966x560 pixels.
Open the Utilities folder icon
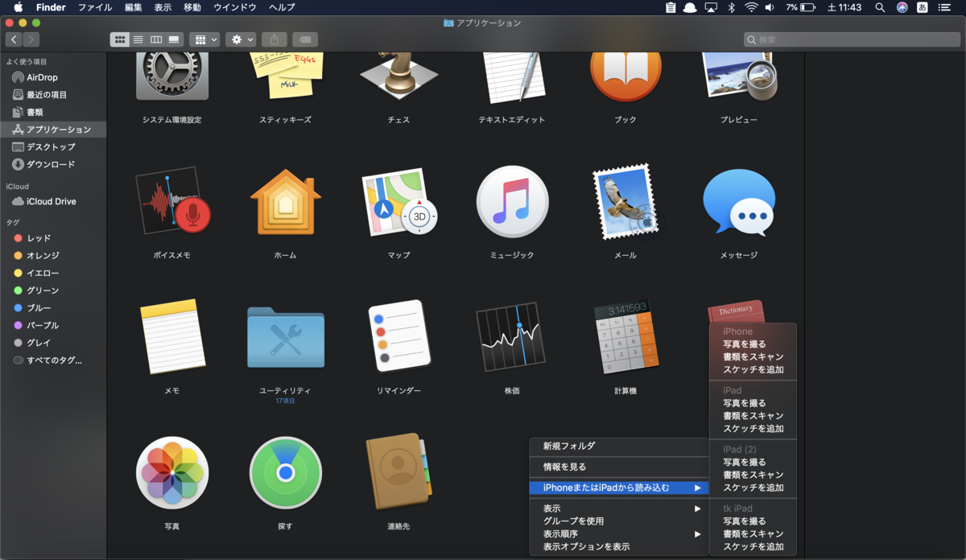pyautogui.click(x=285, y=336)
